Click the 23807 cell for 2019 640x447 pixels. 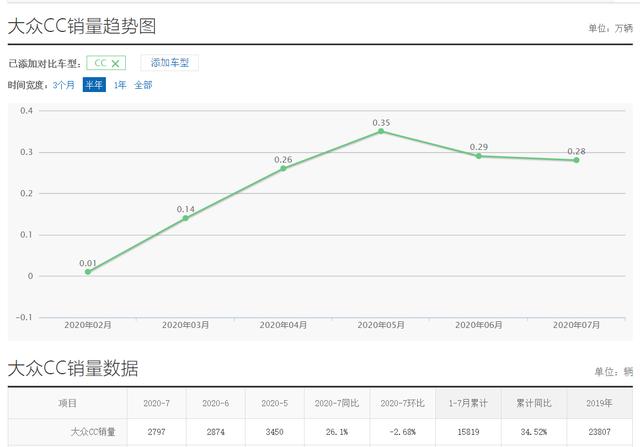click(600, 432)
